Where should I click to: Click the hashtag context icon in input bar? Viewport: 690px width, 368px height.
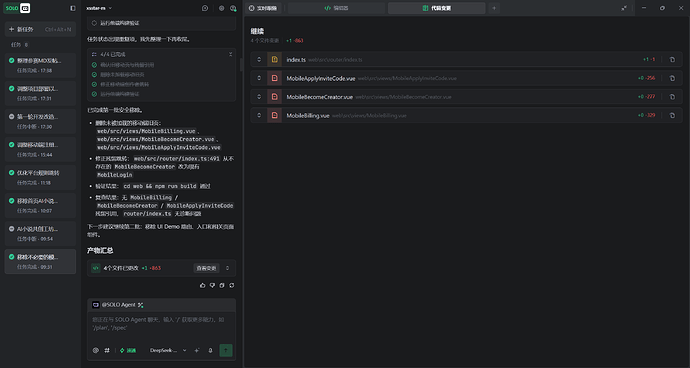(107, 350)
